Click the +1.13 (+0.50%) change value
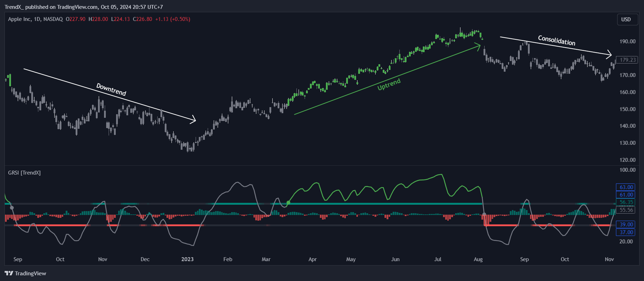The height and width of the screenshot is (281, 644). pos(173,19)
